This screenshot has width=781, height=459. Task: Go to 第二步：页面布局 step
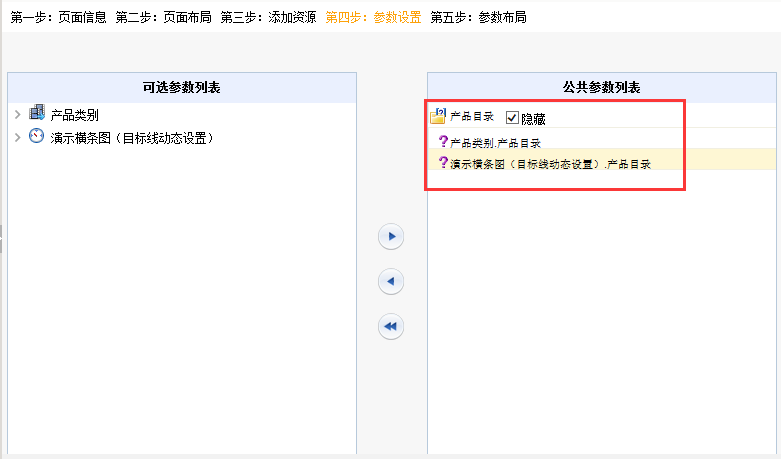click(x=163, y=17)
